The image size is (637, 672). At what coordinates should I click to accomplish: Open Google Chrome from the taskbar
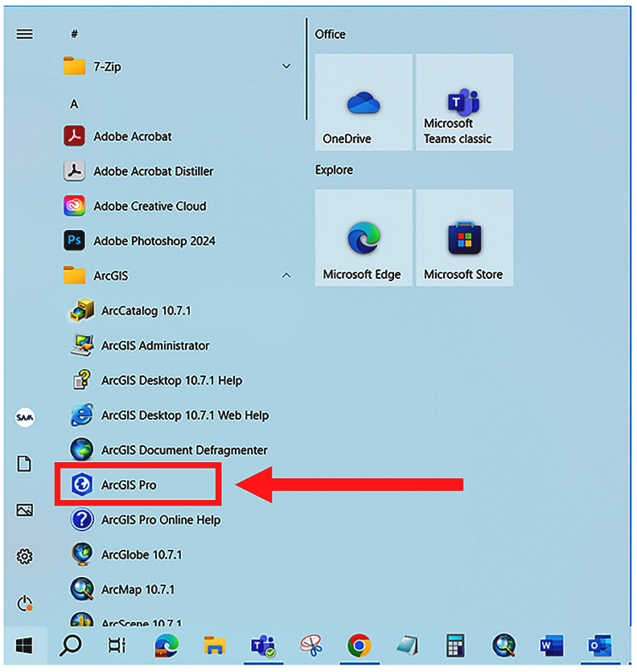tap(359, 645)
